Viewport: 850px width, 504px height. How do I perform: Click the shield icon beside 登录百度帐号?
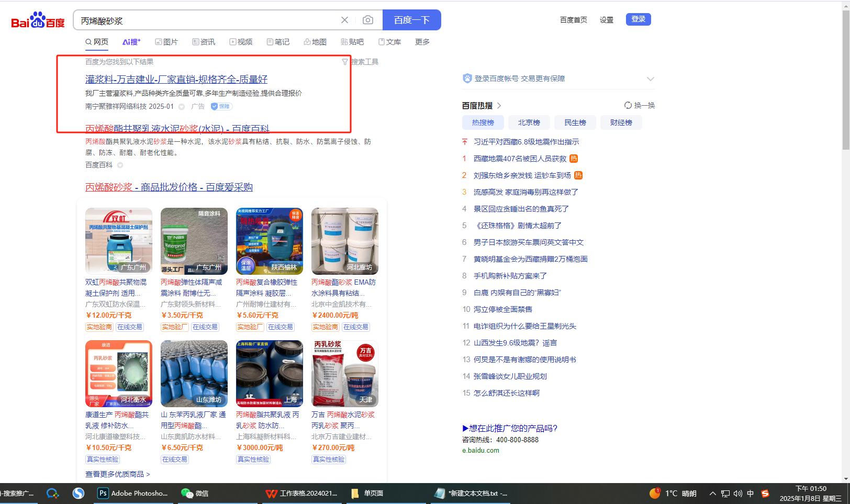point(467,79)
